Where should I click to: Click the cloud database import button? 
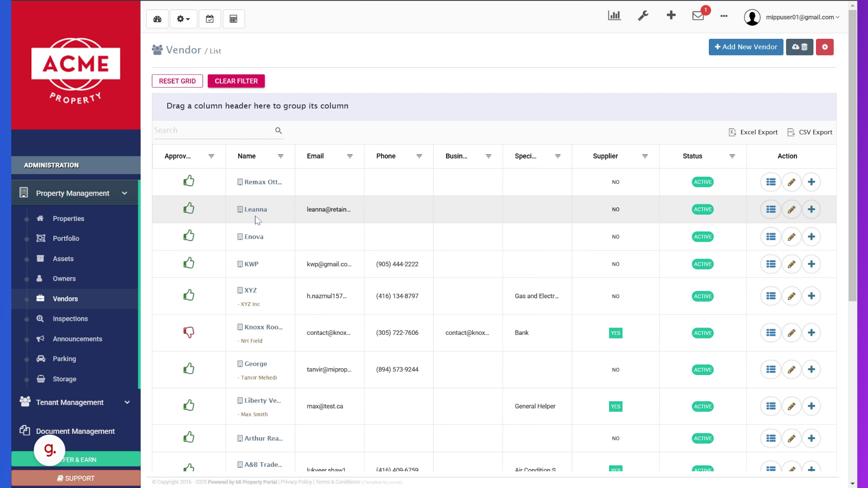(799, 47)
